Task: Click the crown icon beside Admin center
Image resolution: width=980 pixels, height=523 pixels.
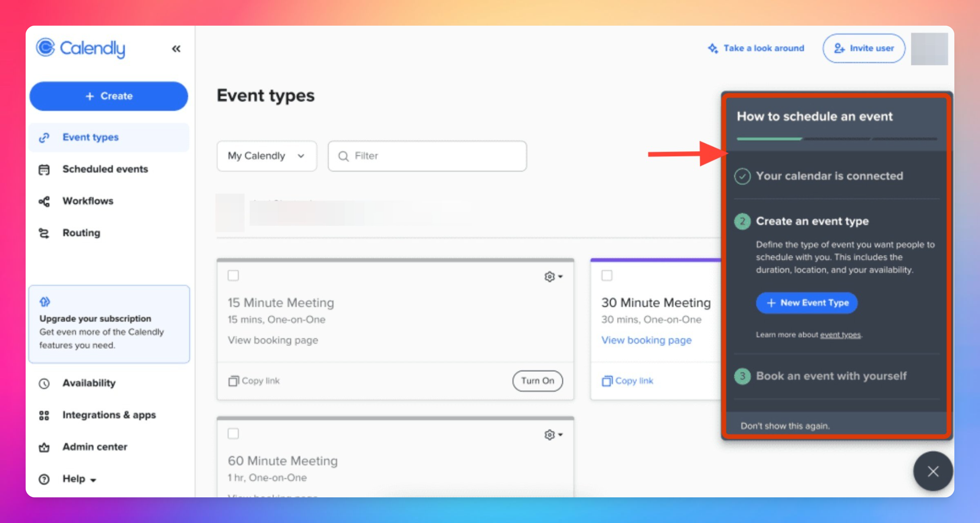Action: point(44,447)
